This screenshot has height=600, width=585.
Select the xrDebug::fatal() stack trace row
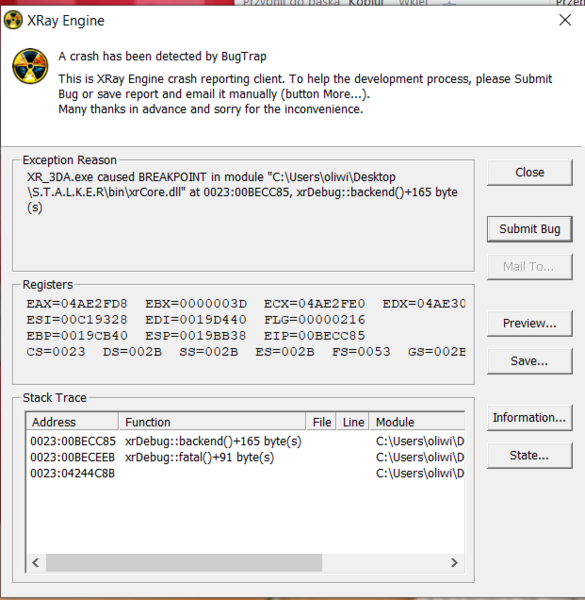pyautogui.click(x=246, y=457)
